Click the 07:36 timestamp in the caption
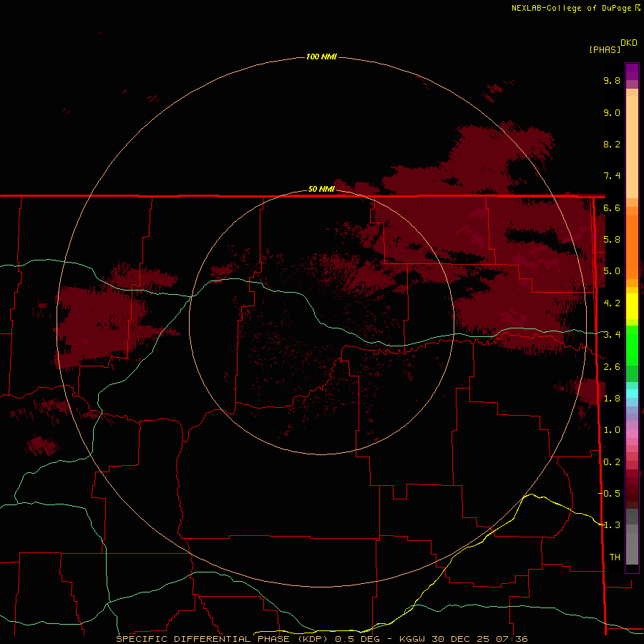The width and height of the screenshot is (644, 644). coord(512,639)
